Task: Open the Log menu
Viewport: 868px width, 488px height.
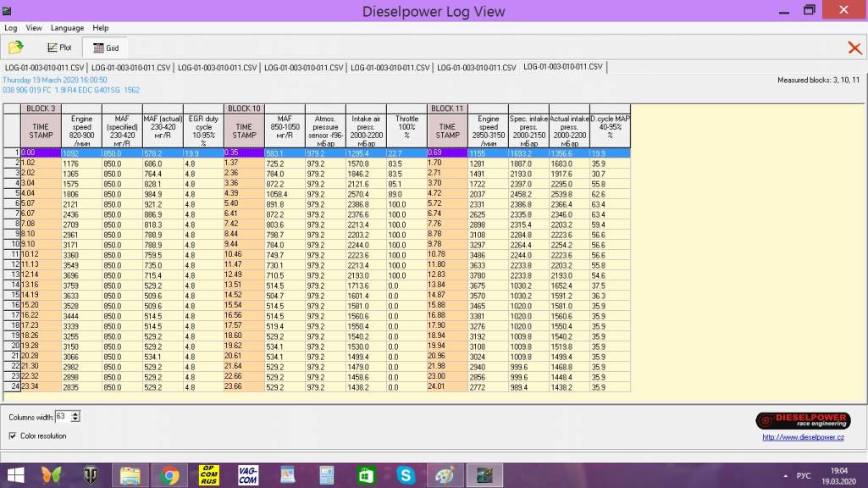Action: [x=11, y=28]
